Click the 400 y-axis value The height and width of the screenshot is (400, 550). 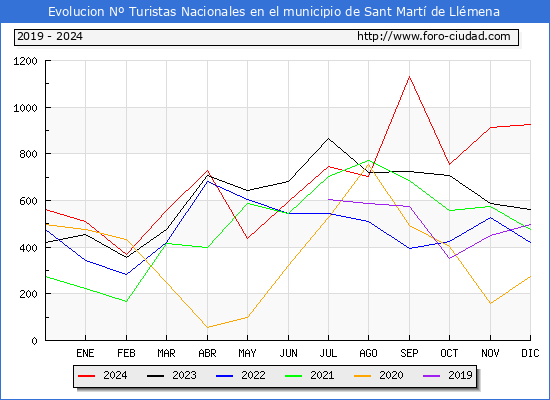pos(28,248)
